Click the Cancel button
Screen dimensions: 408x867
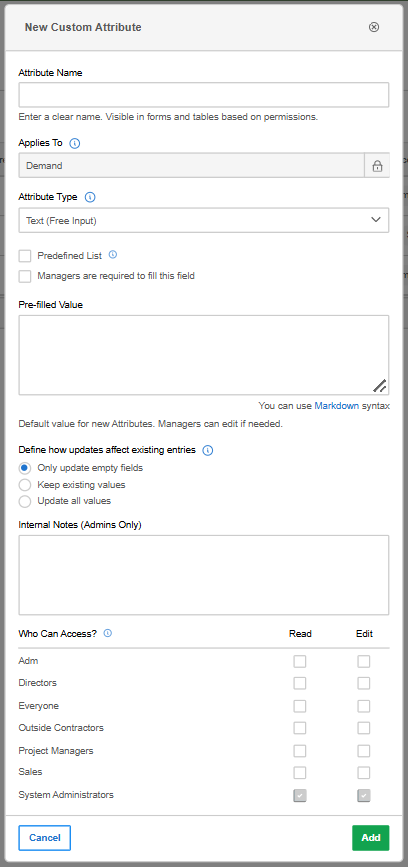45,838
